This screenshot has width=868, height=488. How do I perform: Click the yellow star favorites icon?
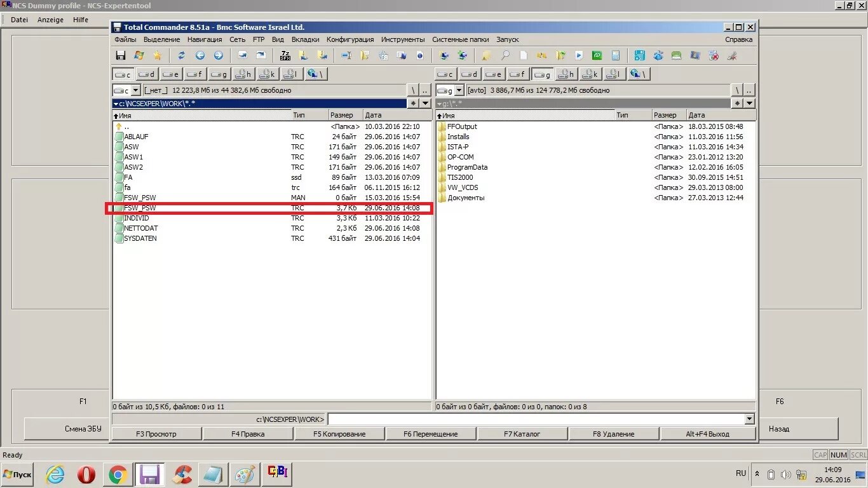[x=157, y=56]
